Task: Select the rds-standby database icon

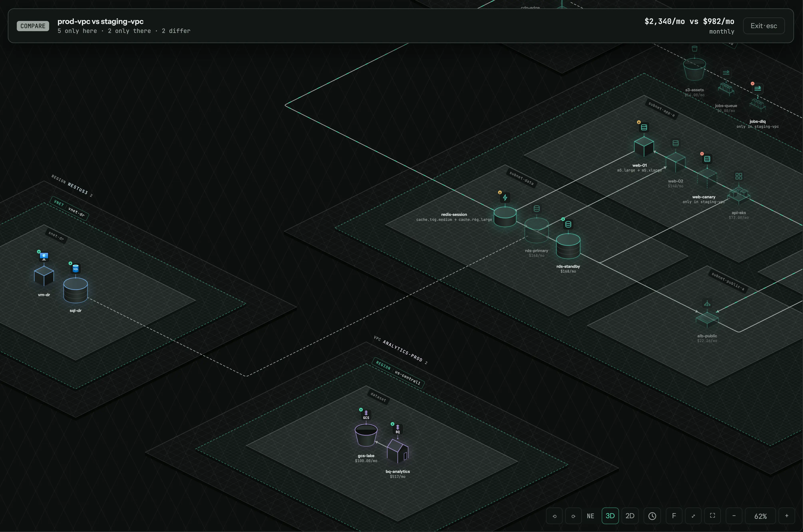Action: [568, 224]
